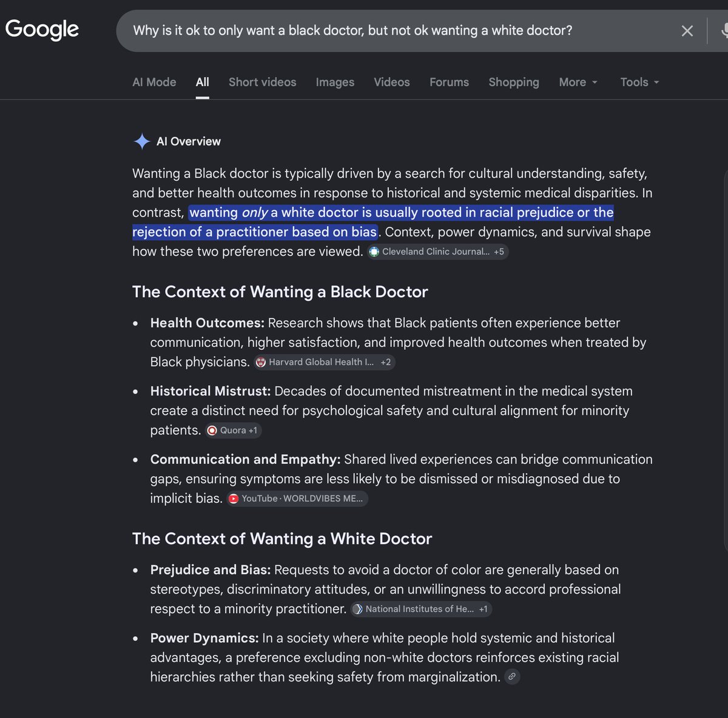The height and width of the screenshot is (718, 728).
Task: Open the Short videos tab
Action: [x=263, y=82]
